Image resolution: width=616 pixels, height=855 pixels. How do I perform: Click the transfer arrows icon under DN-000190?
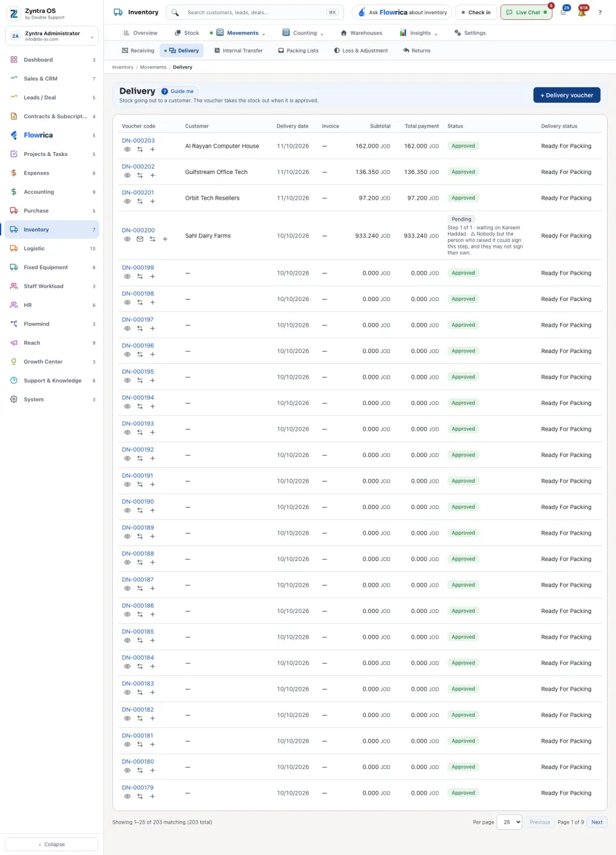click(x=140, y=510)
